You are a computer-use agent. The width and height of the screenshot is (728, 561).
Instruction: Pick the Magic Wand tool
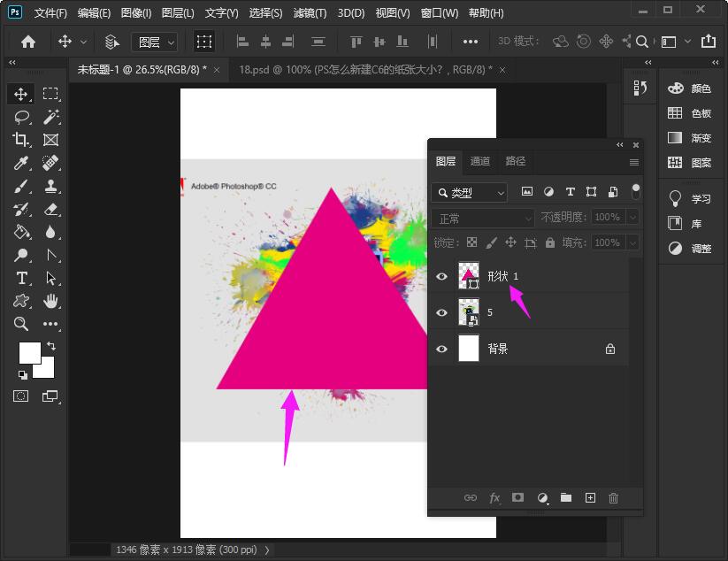[x=50, y=117]
